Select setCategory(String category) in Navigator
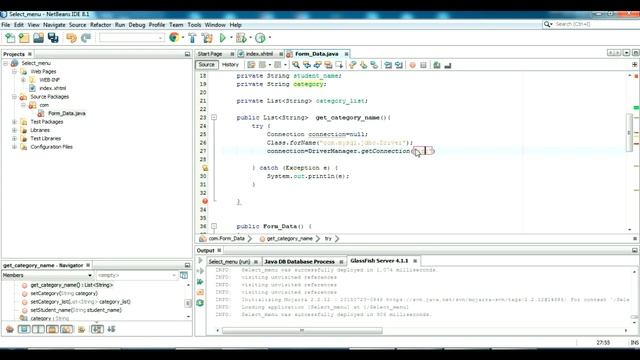Viewport: 640px width, 360px height. [x=64, y=293]
